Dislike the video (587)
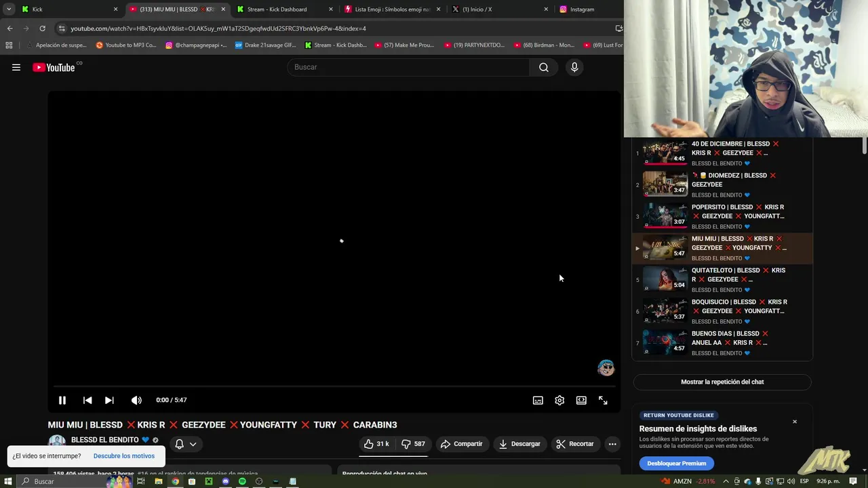The image size is (868, 488). [x=414, y=444]
